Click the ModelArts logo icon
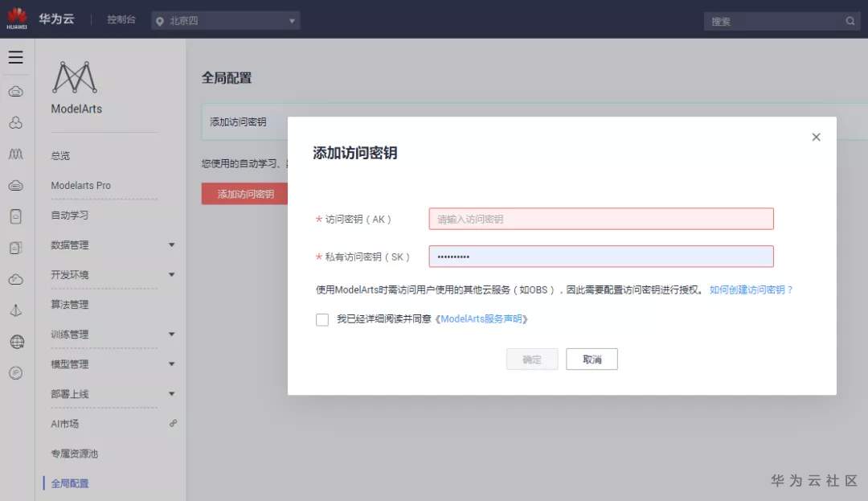This screenshot has height=501, width=868. click(75, 77)
